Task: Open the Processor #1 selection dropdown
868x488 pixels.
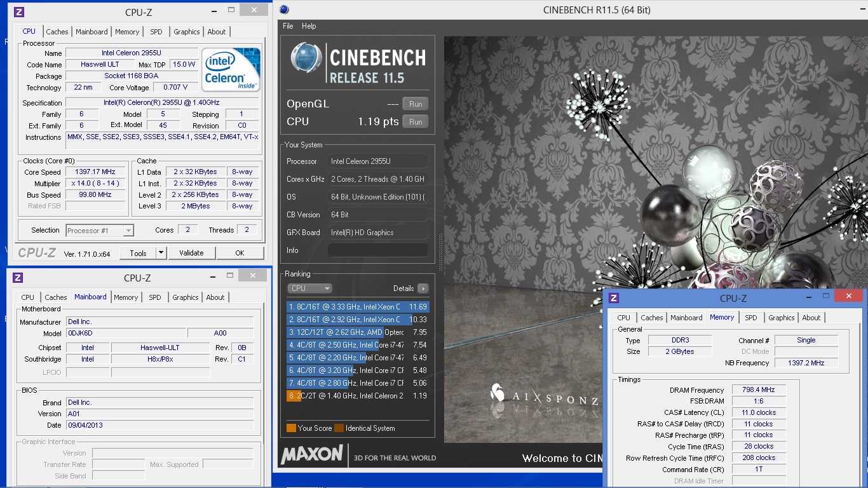Action: (x=100, y=231)
